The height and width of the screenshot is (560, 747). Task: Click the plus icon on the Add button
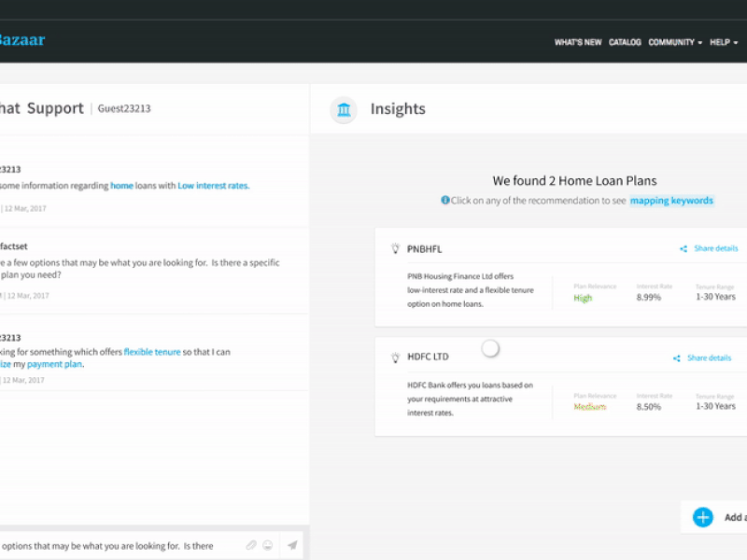coord(702,517)
